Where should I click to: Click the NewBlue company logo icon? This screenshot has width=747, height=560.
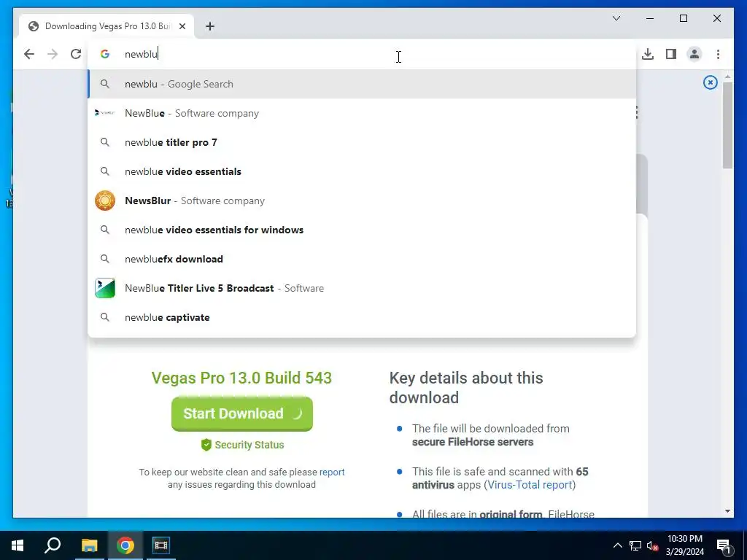click(105, 113)
